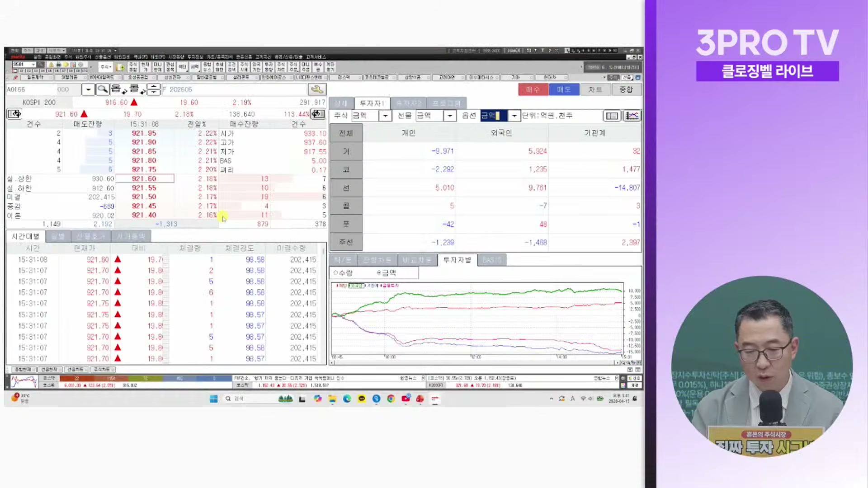Image resolution: width=868 pixels, height=488 pixels.
Task: Select the 수량 radio button above the chart
Action: 336,272
